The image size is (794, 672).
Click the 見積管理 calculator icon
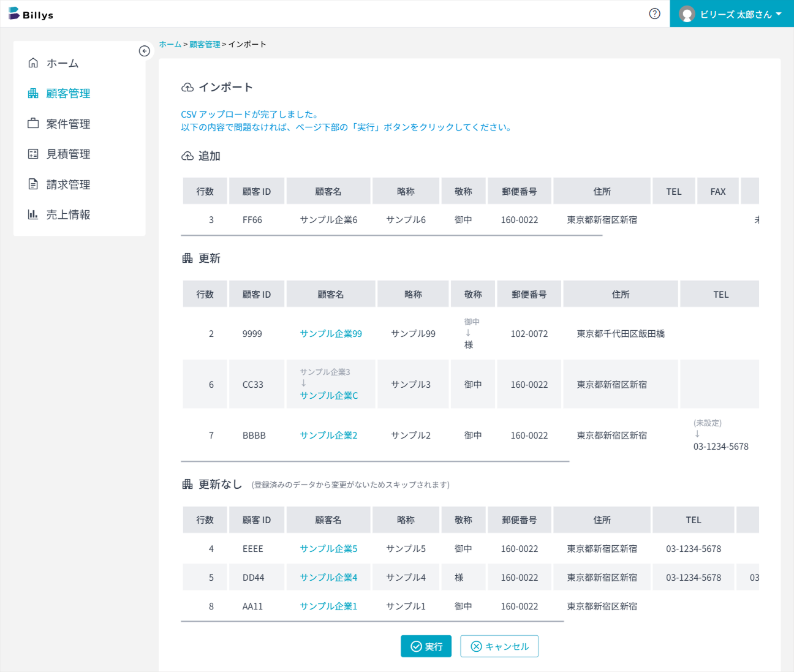[33, 154]
